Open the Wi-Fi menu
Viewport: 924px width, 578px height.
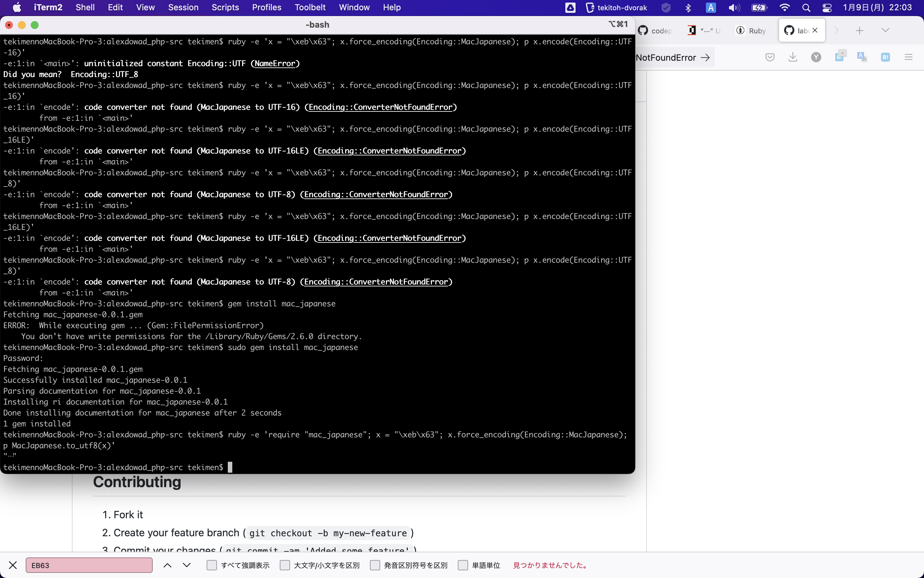(x=785, y=8)
